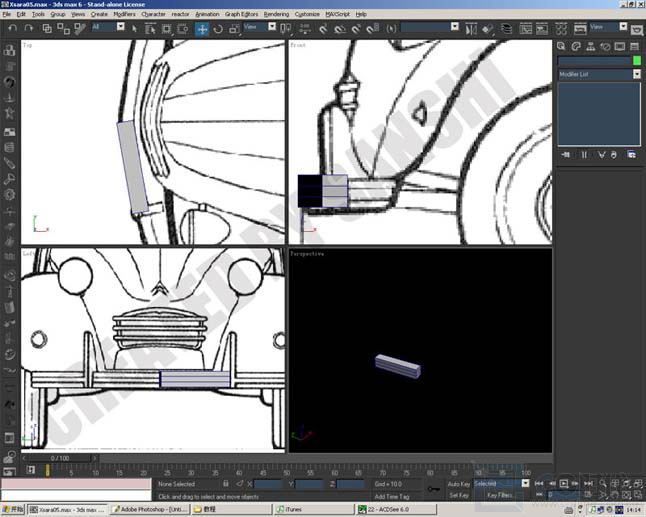Switch to the Create command panel tab
Screen dimensions: 646x517
(561, 46)
